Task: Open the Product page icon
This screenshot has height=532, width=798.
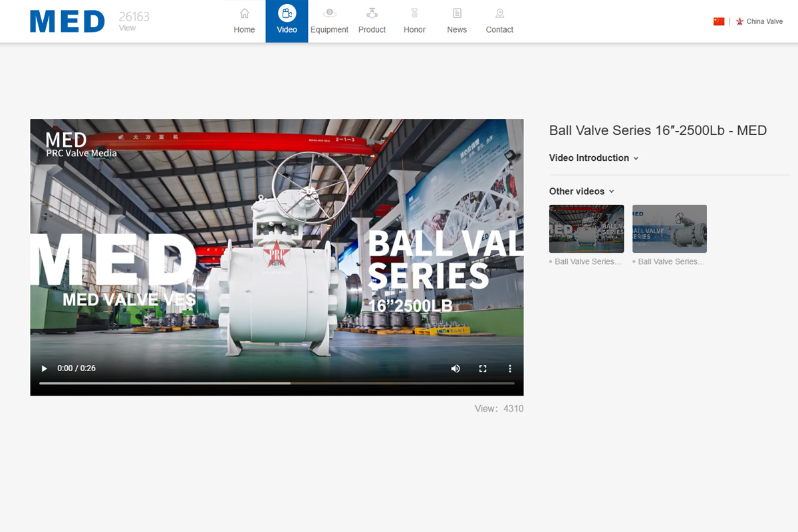Action: click(x=372, y=13)
